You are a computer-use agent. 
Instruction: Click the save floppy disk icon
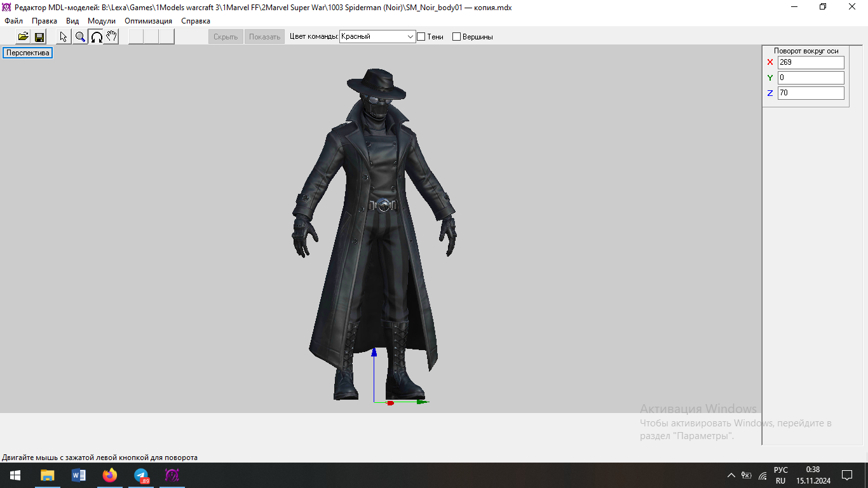[x=39, y=37]
